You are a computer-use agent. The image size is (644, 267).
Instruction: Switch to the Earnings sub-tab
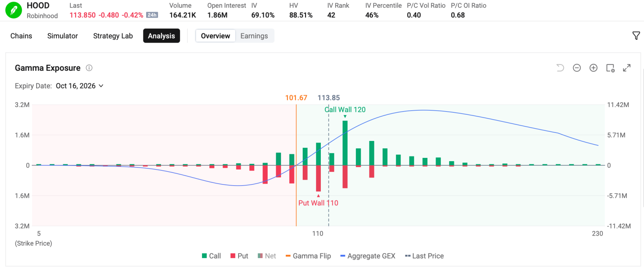coord(254,36)
